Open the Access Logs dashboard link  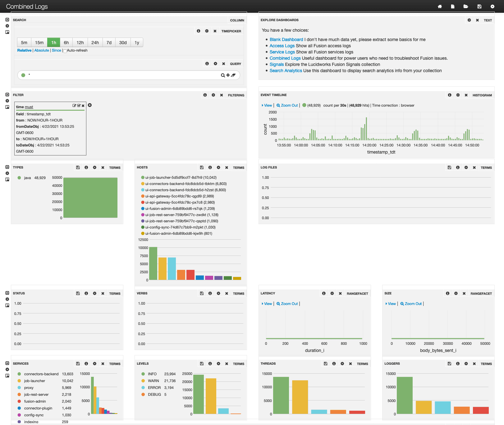tap(282, 46)
